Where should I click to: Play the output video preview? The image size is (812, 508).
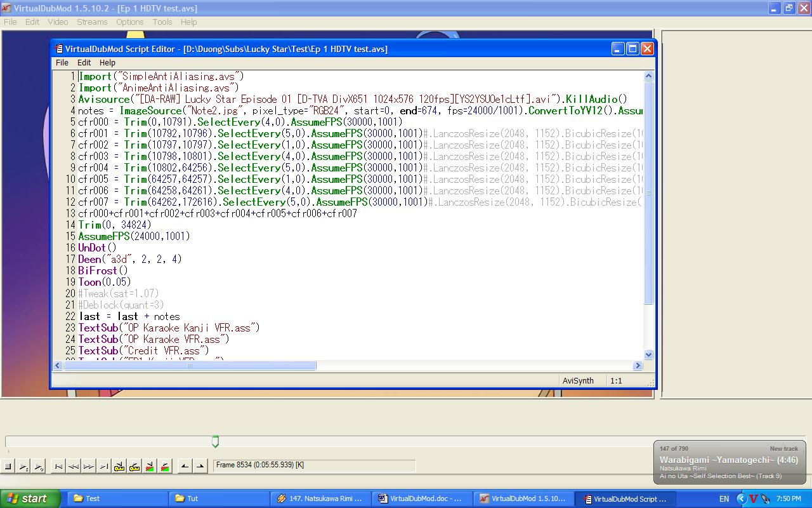(39, 466)
